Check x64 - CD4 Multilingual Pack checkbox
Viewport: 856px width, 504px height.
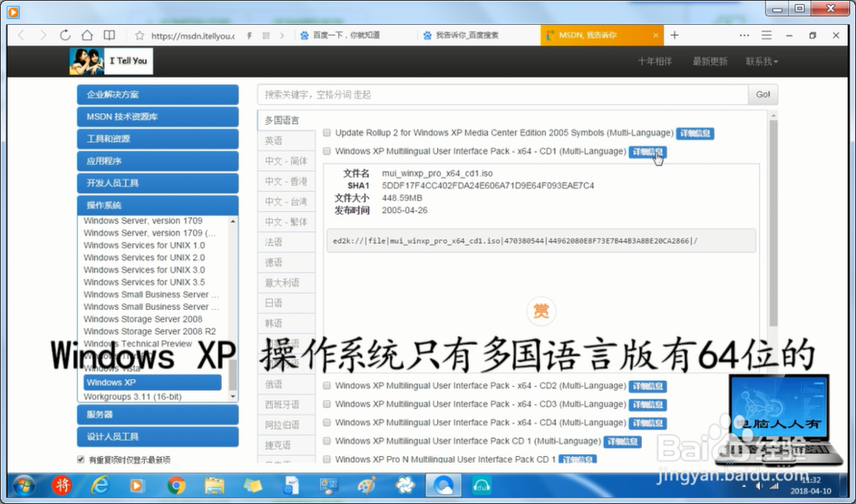pyautogui.click(x=326, y=423)
